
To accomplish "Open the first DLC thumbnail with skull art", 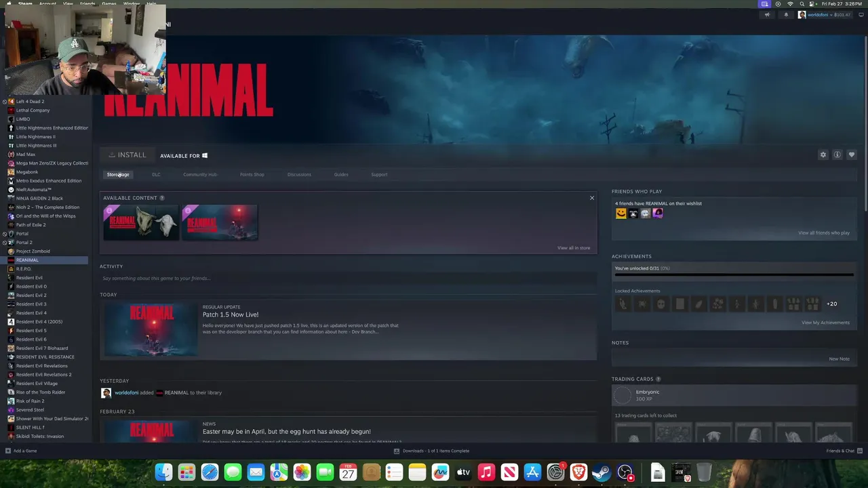I will 141,222.
